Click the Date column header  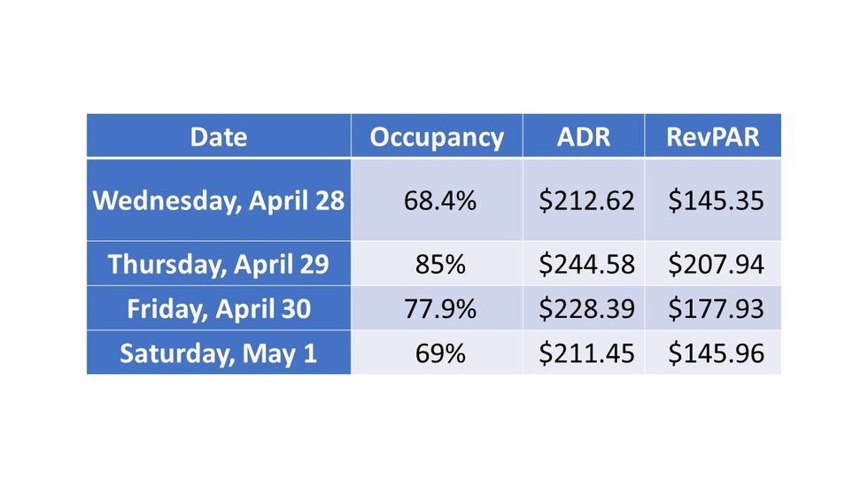point(219,137)
